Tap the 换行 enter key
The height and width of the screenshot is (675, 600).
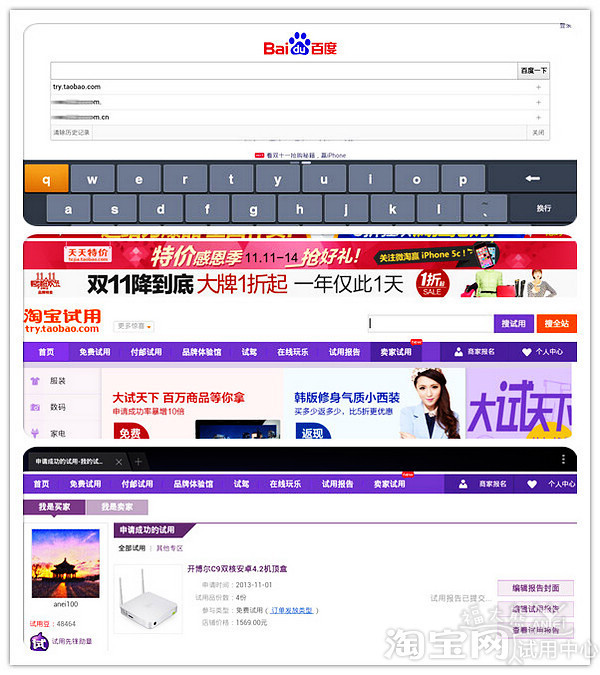pos(544,208)
